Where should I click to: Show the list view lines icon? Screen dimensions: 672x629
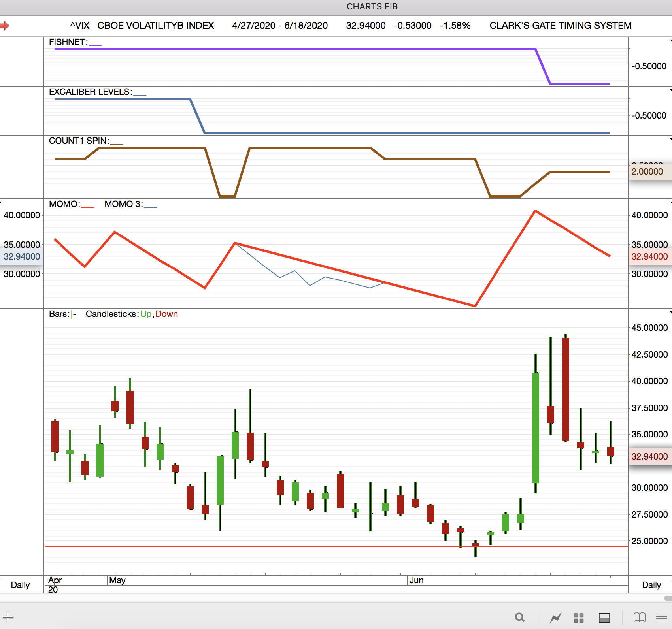coord(661,617)
